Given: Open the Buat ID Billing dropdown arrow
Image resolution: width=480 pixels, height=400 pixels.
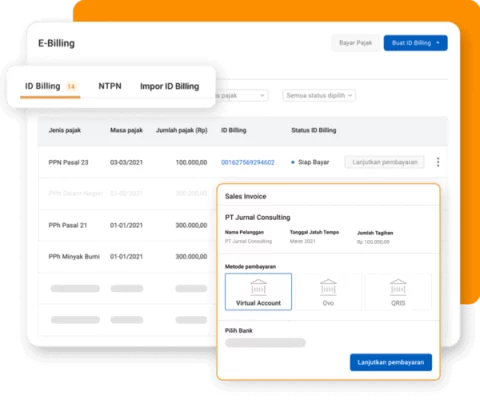Looking at the screenshot, I should (x=438, y=43).
